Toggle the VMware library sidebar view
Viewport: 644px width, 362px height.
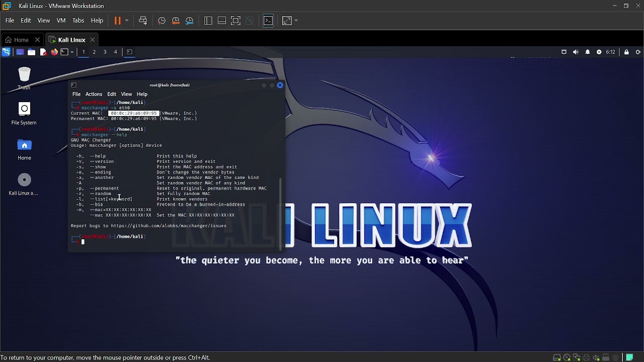click(208, 21)
